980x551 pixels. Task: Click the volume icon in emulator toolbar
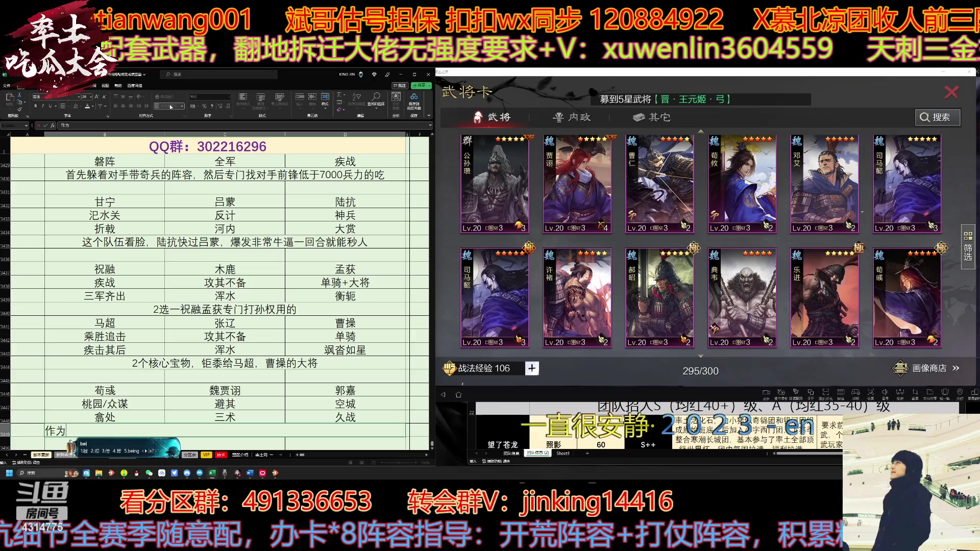[885, 392]
